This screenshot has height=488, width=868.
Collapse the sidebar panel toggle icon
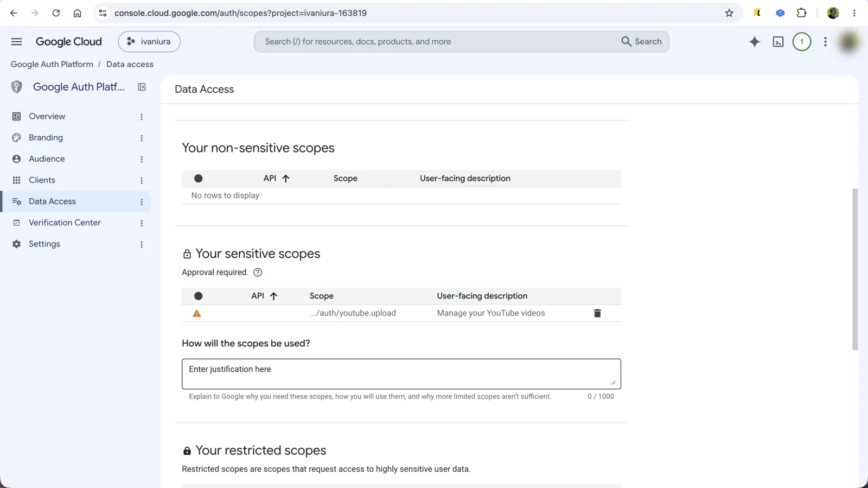click(142, 87)
